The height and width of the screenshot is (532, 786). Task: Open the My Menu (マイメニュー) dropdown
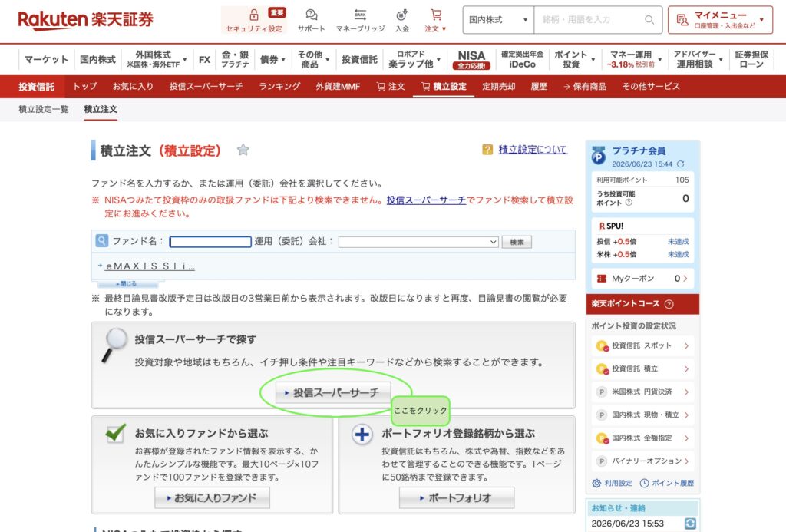pyautogui.click(x=720, y=19)
